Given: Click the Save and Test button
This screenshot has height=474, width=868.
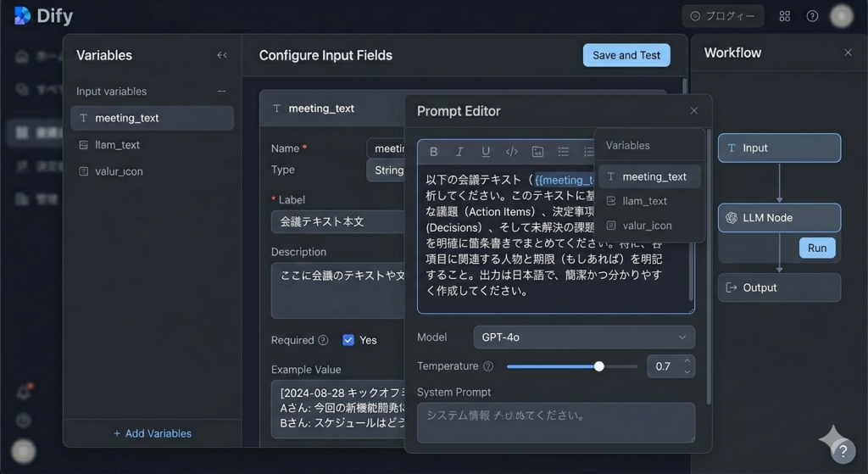Looking at the screenshot, I should click(x=626, y=55).
